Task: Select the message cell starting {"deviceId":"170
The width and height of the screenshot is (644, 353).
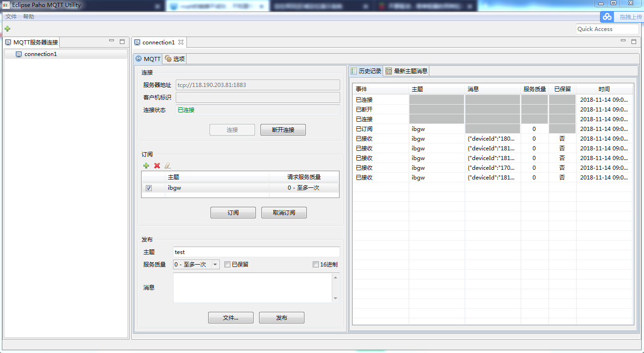Action: click(493, 168)
